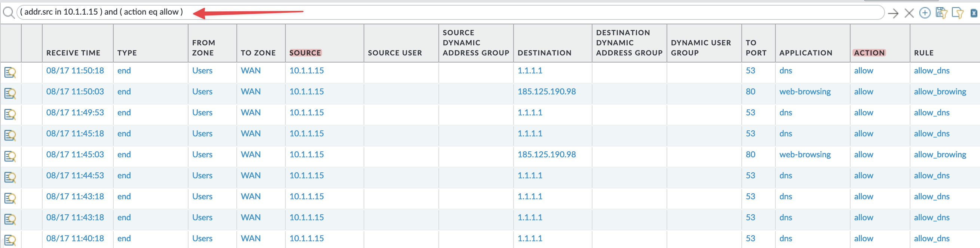Click the highlighted Action column header
980x248 pixels.
(869, 53)
